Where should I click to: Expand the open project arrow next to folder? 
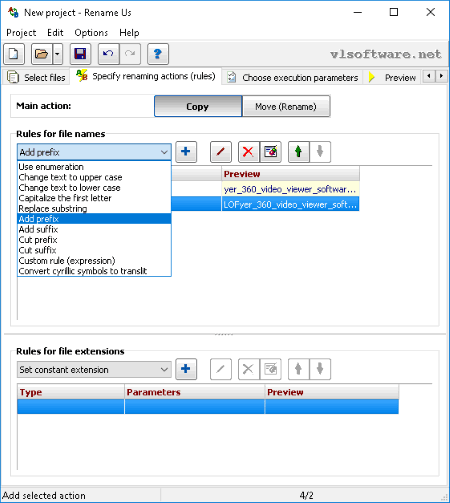[57, 54]
